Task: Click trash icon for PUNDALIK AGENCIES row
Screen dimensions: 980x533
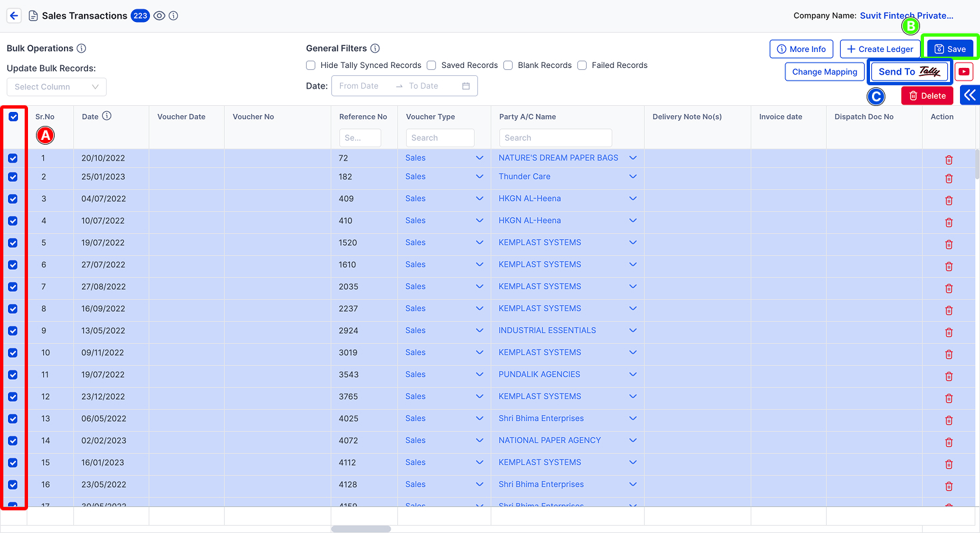Action: [949, 376]
